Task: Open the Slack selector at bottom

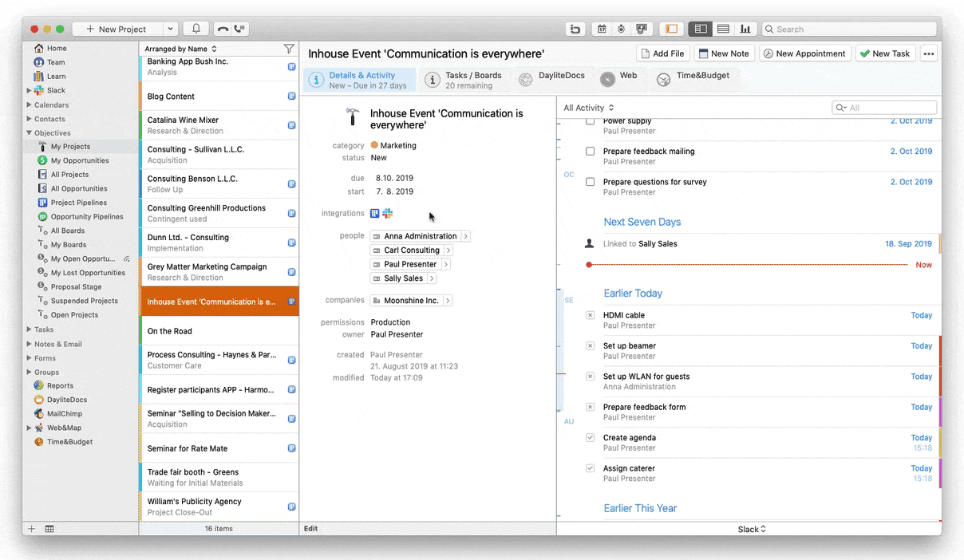Action: (751, 529)
